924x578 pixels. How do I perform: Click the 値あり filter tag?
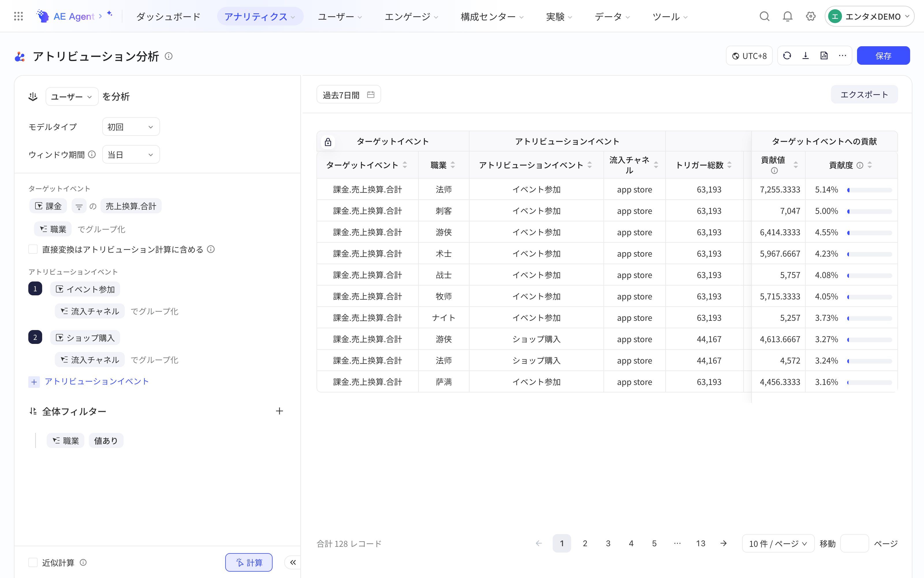point(106,441)
